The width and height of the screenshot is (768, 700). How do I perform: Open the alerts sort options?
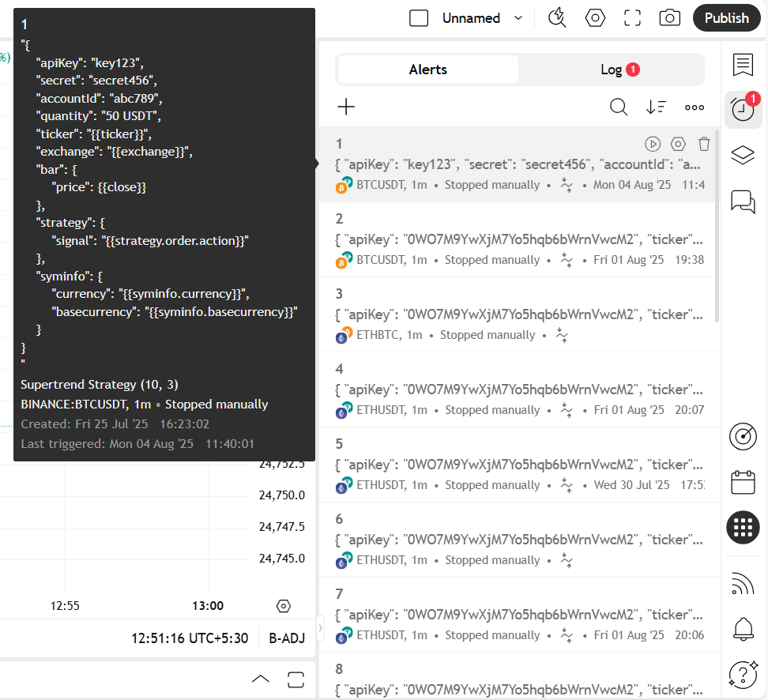coord(656,107)
